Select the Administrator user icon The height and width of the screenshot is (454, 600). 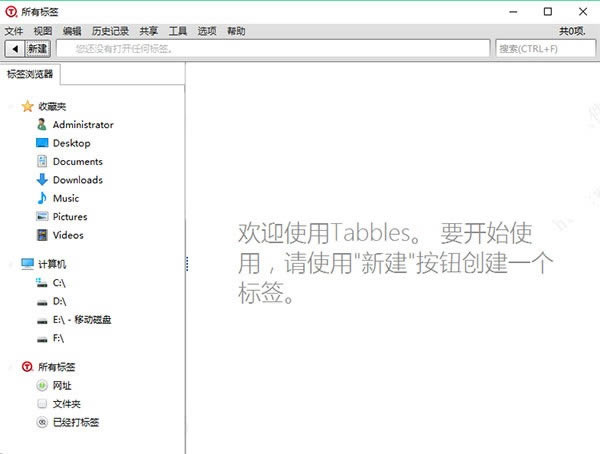coord(42,125)
